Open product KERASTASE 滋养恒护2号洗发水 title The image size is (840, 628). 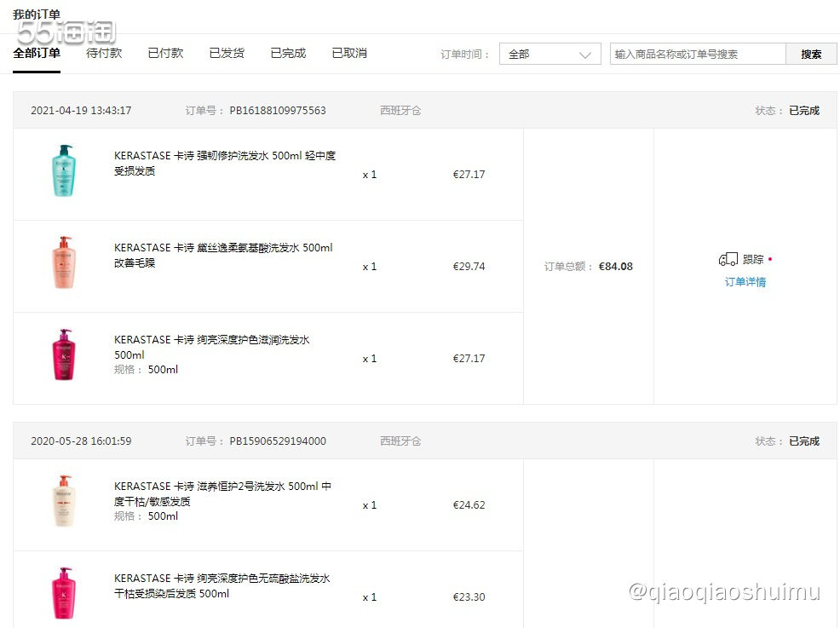[222, 493]
